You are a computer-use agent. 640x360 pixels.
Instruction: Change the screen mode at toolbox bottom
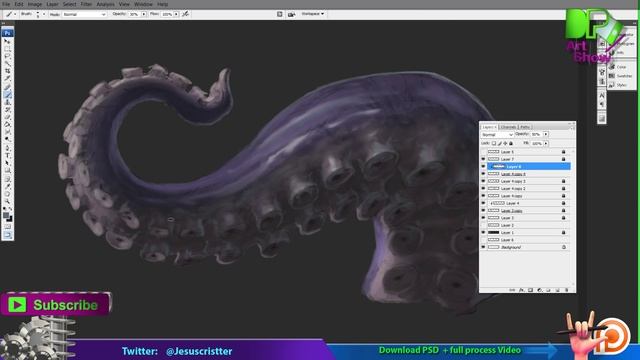tap(7, 235)
